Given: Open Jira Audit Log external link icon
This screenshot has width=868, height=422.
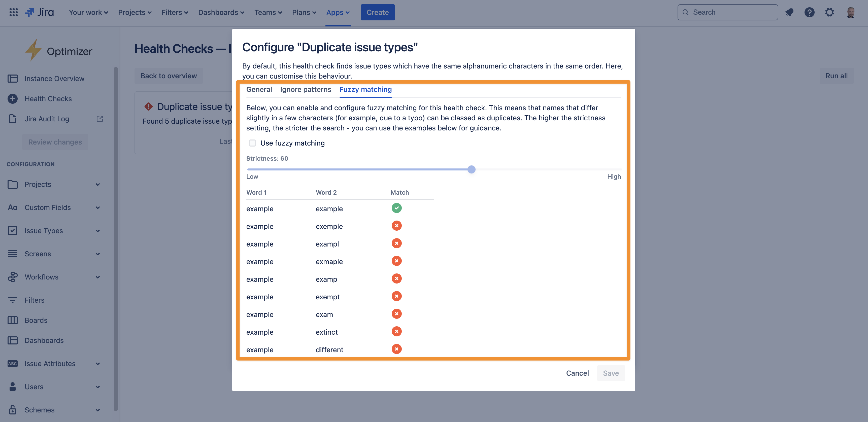Looking at the screenshot, I should click(x=100, y=119).
